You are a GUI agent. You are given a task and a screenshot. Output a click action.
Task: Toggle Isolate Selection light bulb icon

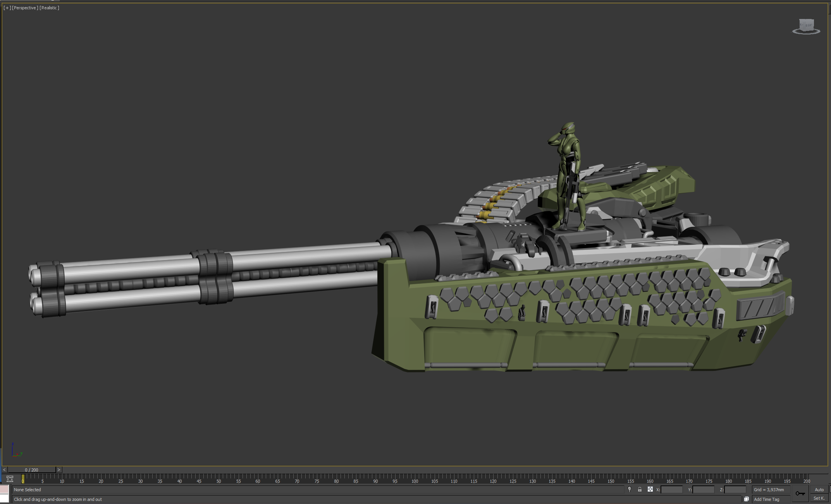pyautogui.click(x=630, y=489)
